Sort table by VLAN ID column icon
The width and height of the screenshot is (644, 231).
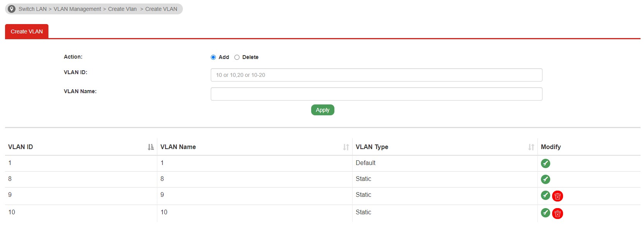151,147
